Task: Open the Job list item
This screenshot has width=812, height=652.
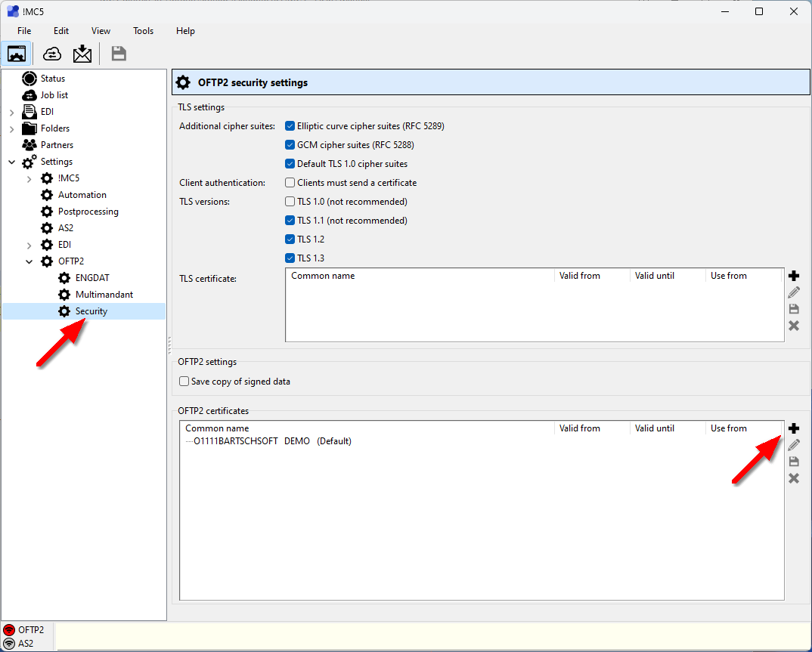Action: coord(54,95)
